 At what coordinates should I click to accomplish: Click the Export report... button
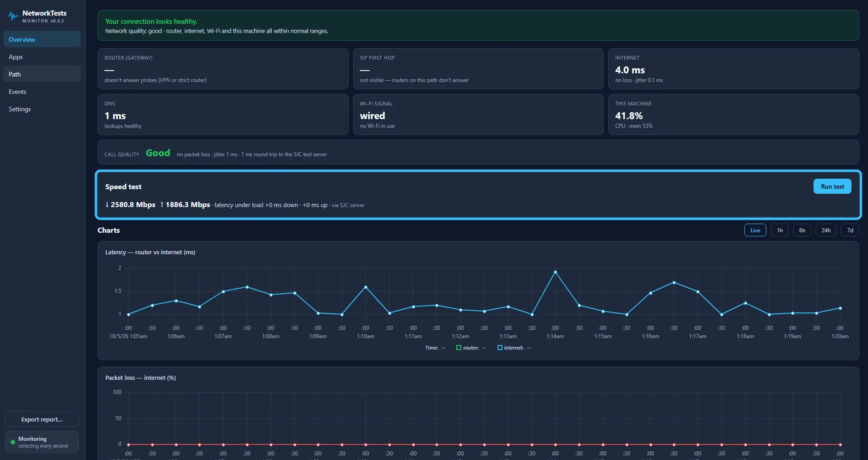42,419
